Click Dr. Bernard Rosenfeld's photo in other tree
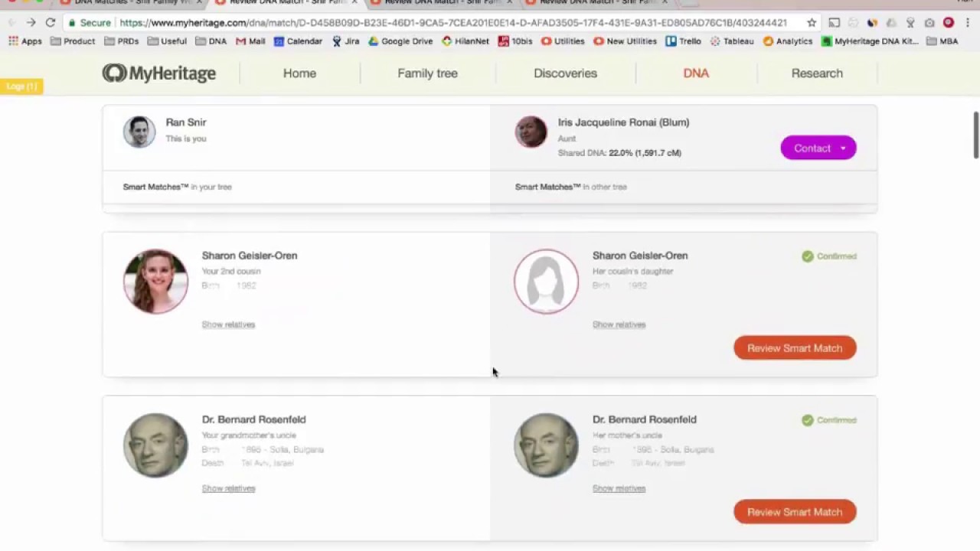Viewport: 980px width, 551px height. (546, 445)
